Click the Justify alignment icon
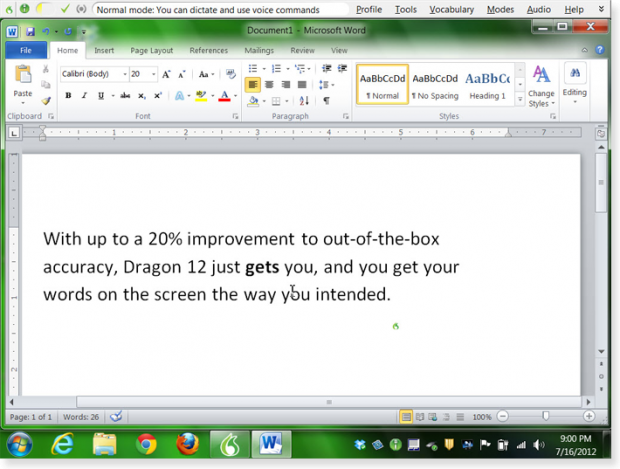The width and height of the screenshot is (620, 469). 302,85
